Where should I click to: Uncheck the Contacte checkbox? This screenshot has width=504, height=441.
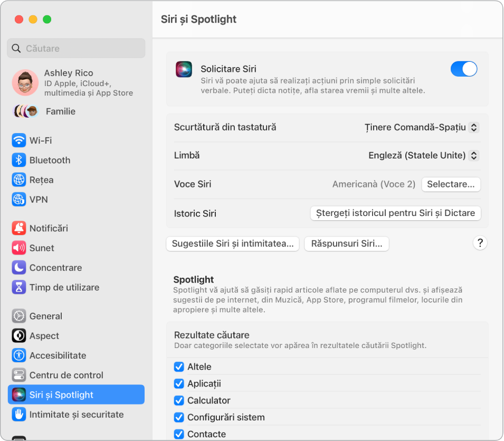click(178, 434)
